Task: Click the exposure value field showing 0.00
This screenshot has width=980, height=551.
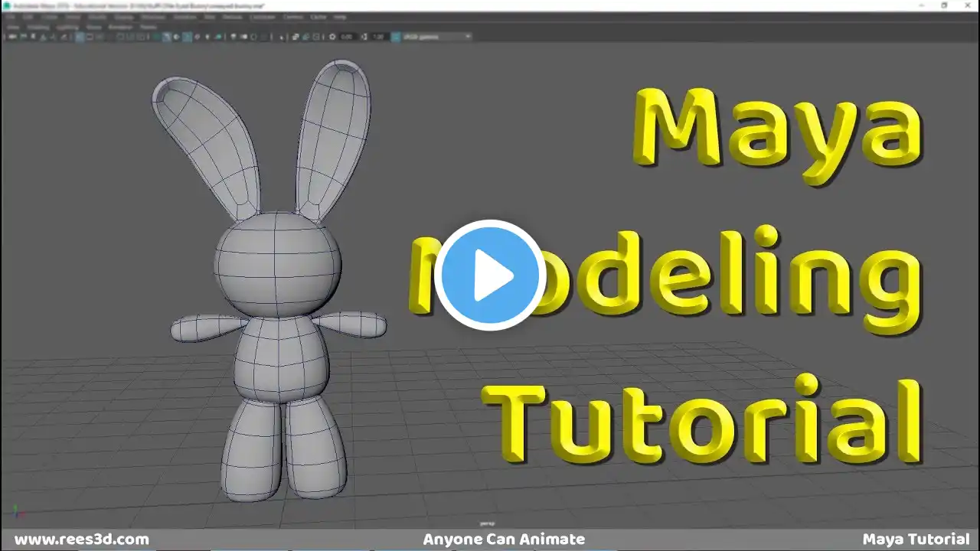Action: (x=348, y=36)
